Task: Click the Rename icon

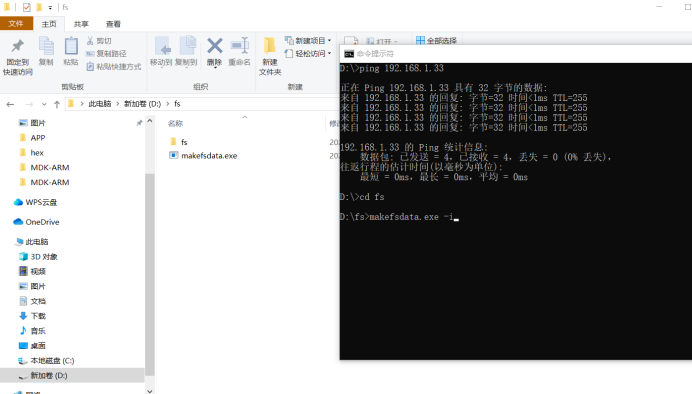Action: pyautogui.click(x=240, y=46)
